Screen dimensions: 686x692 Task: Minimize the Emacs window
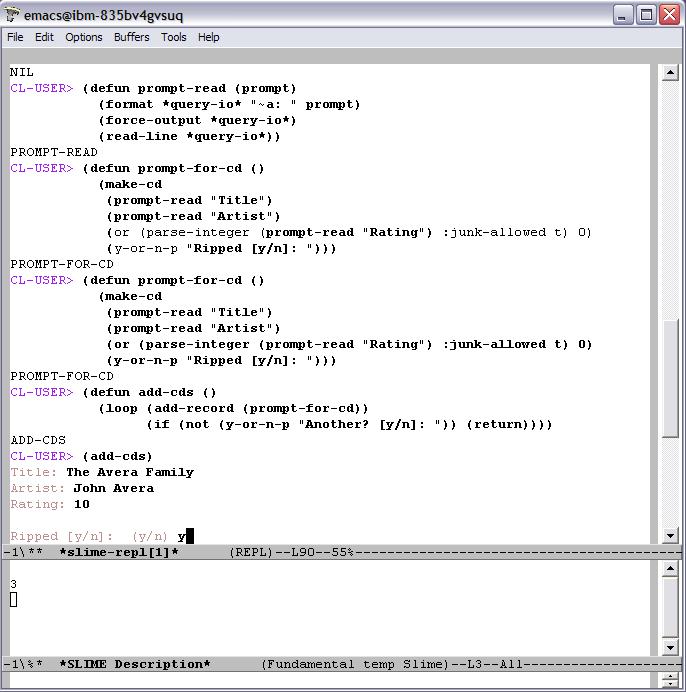[x=623, y=15]
